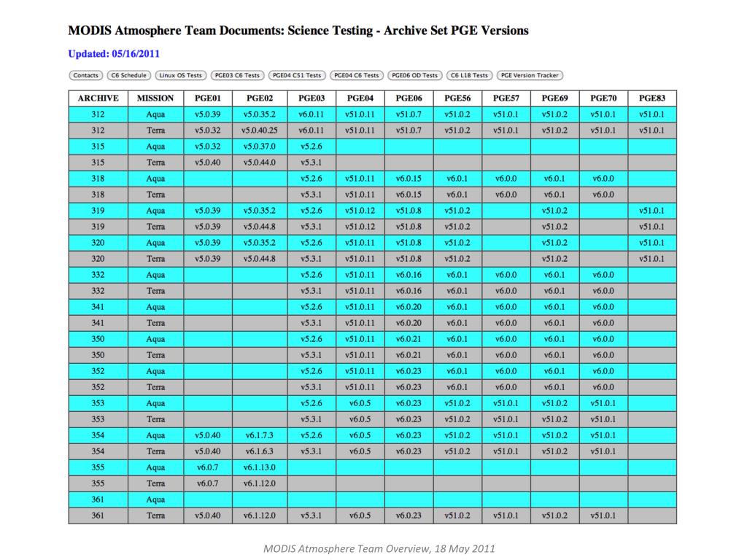Viewport: 747px width, 560px height.
Task: Select v6.1.12.0 in the 361 Terra row
Action: pos(260,516)
